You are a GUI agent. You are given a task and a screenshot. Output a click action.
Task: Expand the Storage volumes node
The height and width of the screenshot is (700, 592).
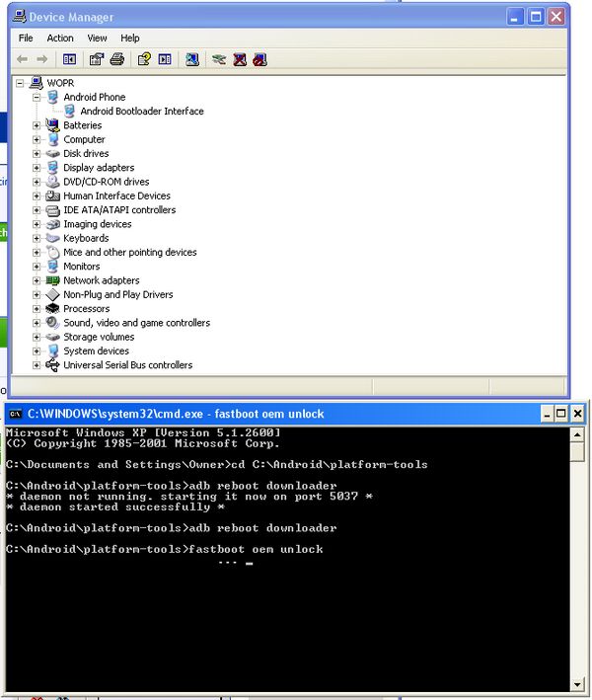(x=37, y=337)
